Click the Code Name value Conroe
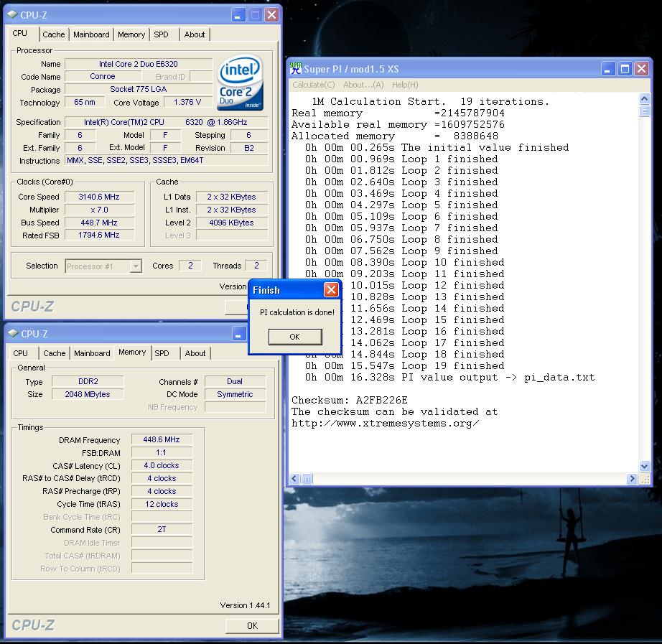 pyautogui.click(x=103, y=76)
